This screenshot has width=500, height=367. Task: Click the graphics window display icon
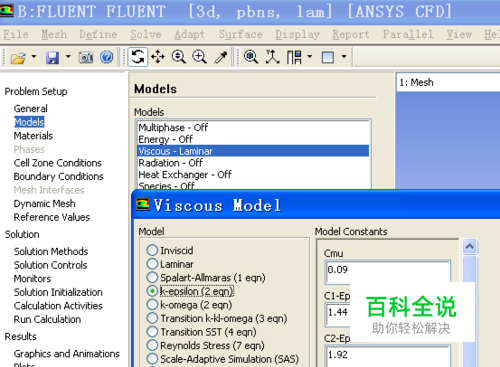coord(328,57)
